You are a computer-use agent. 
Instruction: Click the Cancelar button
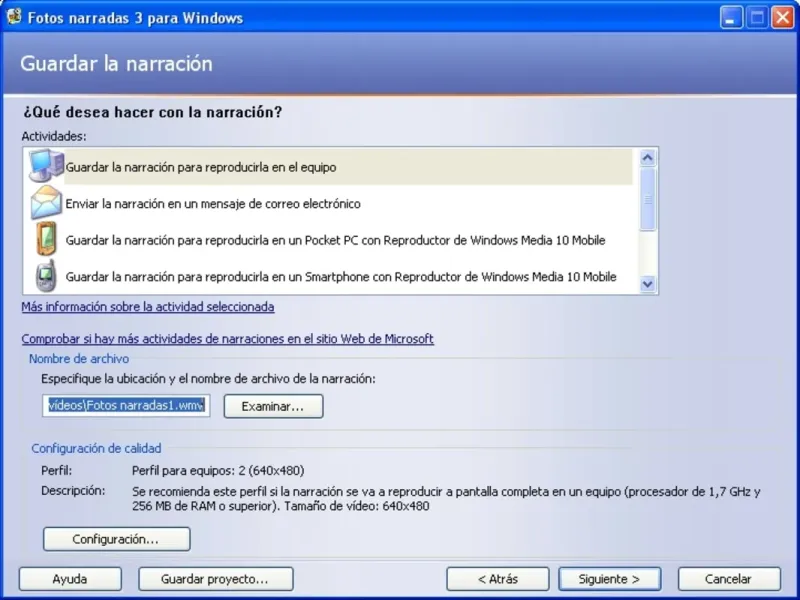[729, 579]
